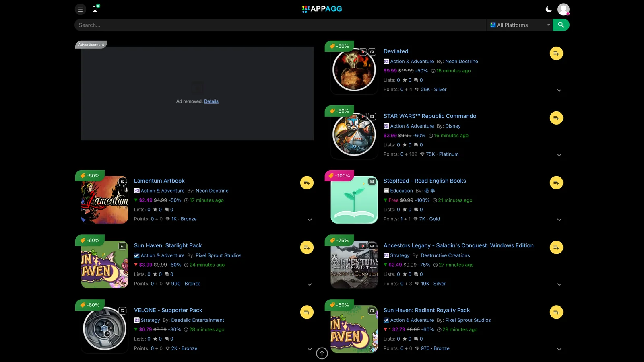View Devilated screenshots icon
Viewport: 644px width, 362px height.
point(372,52)
